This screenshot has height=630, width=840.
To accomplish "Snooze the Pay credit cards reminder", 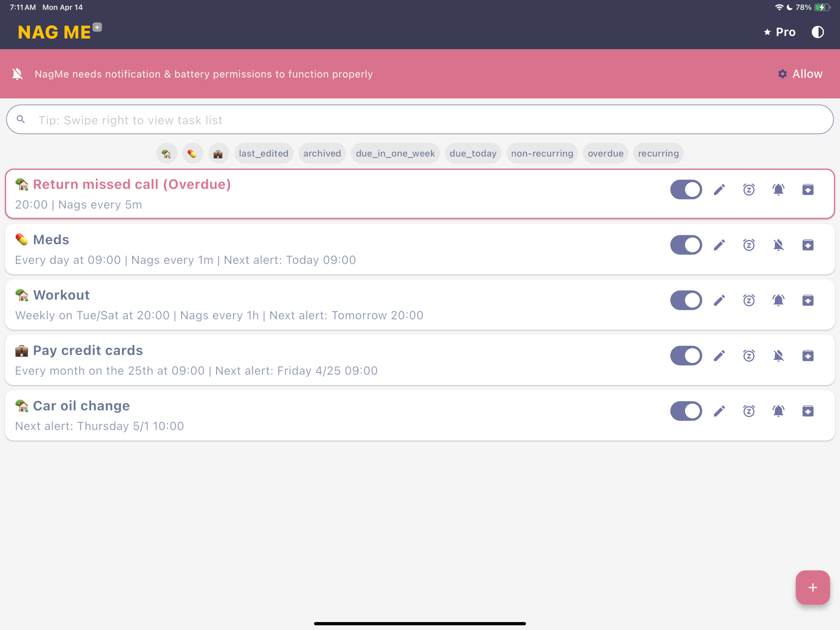I will pyautogui.click(x=749, y=356).
